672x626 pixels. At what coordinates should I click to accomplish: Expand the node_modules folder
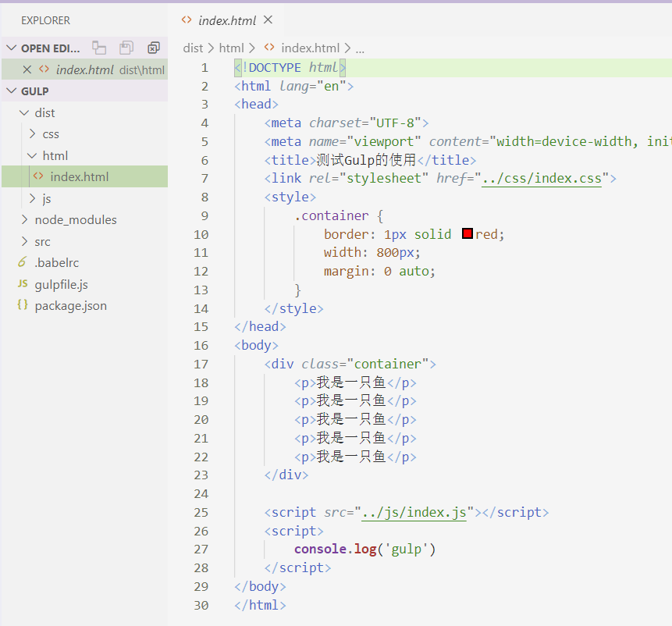(x=24, y=219)
